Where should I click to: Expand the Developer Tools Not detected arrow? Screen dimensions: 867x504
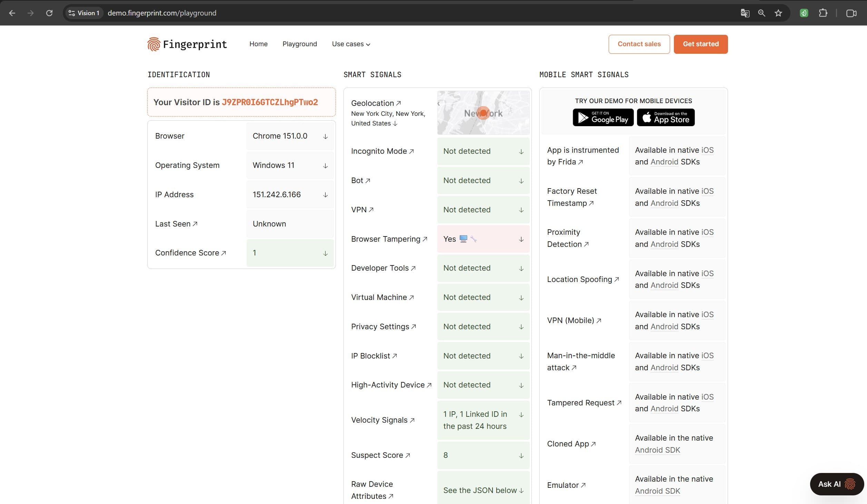click(x=521, y=269)
